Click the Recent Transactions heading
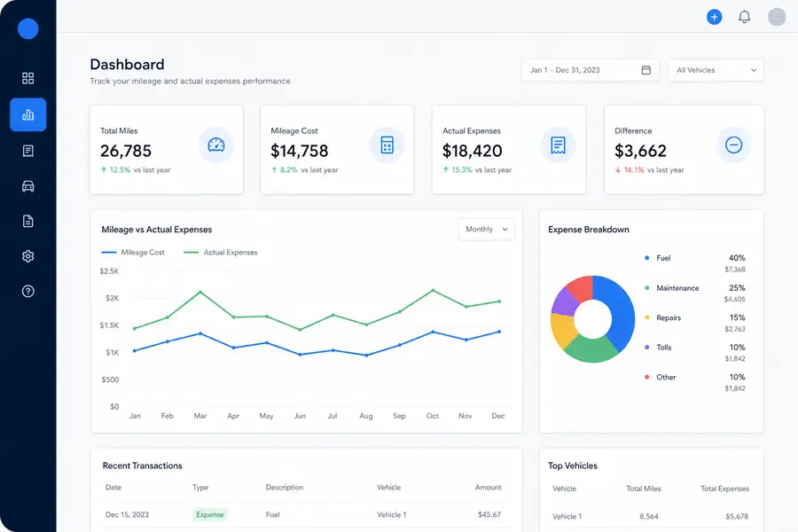 tap(143, 465)
